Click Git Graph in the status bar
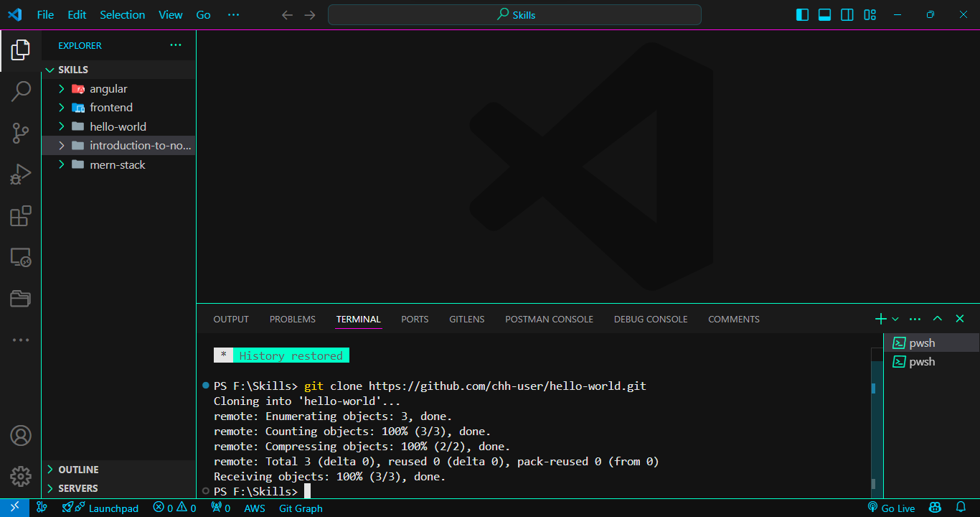Viewport: 980px width, 517px height. pyautogui.click(x=301, y=508)
